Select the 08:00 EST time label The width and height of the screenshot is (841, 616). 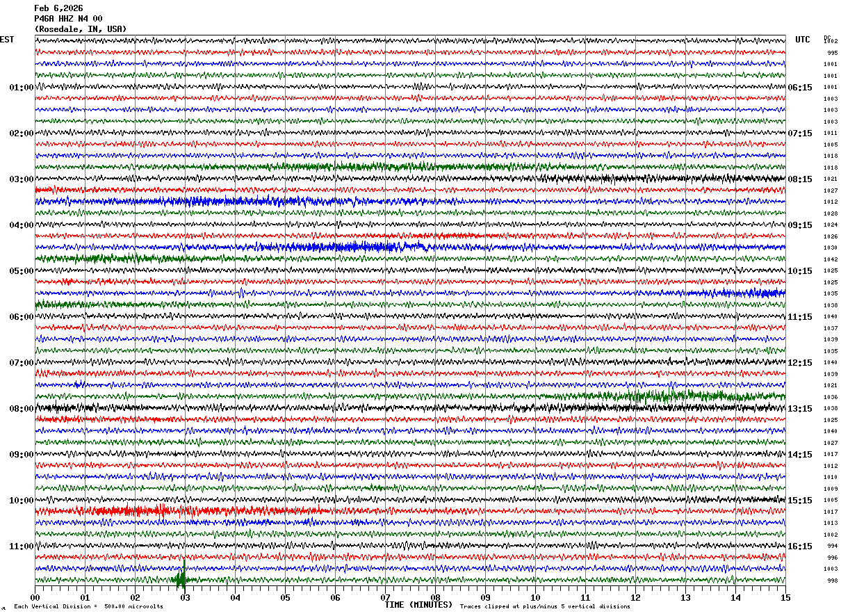coord(22,409)
